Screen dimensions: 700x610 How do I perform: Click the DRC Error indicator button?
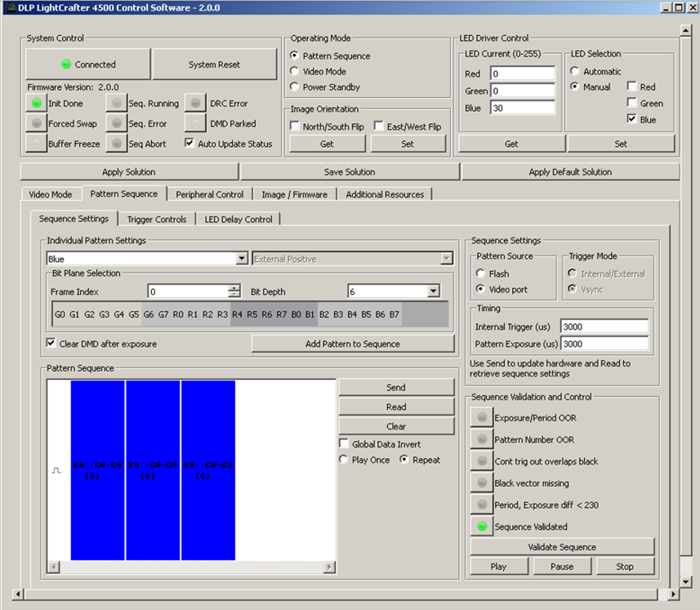196,104
